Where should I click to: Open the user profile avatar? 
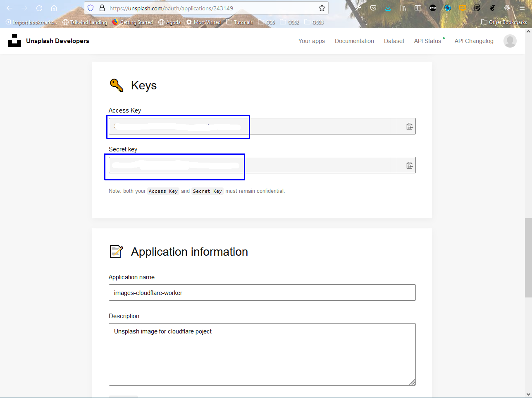(x=510, y=41)
